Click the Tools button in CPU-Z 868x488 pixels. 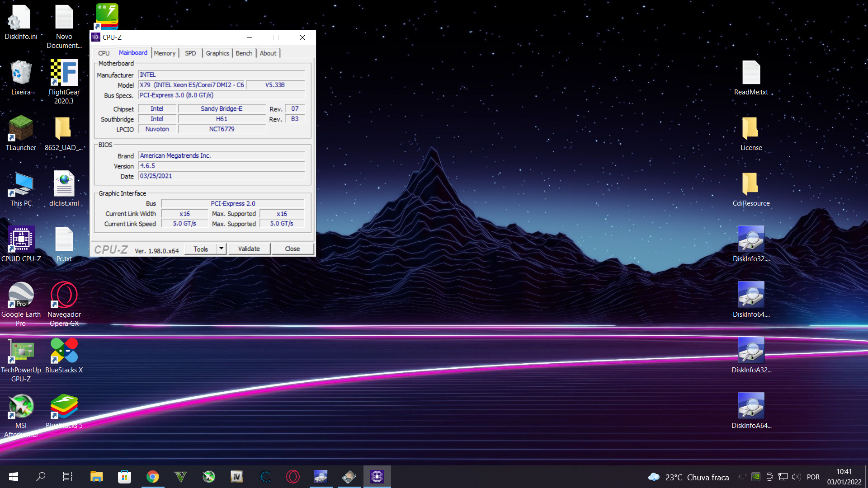click(x=201, y=249)
